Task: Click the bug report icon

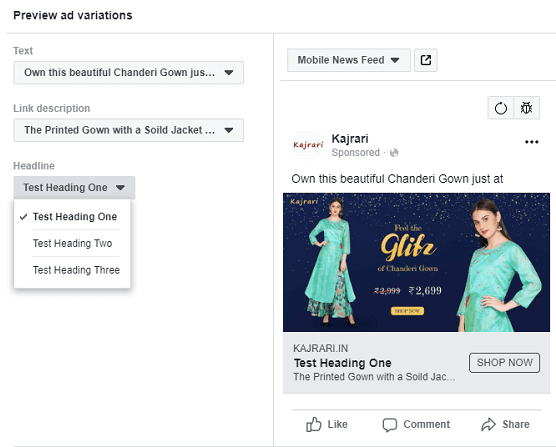Action: tap(527, 108)
